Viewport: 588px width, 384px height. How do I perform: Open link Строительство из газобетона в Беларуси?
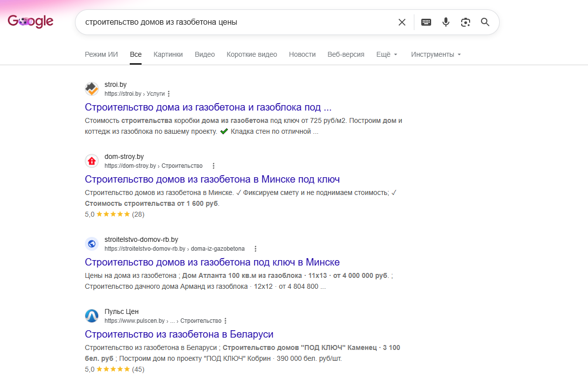pos(179,335)
